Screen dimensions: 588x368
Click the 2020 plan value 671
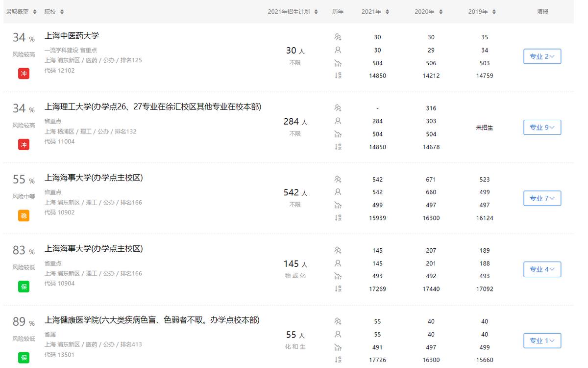tap(431, 180)
